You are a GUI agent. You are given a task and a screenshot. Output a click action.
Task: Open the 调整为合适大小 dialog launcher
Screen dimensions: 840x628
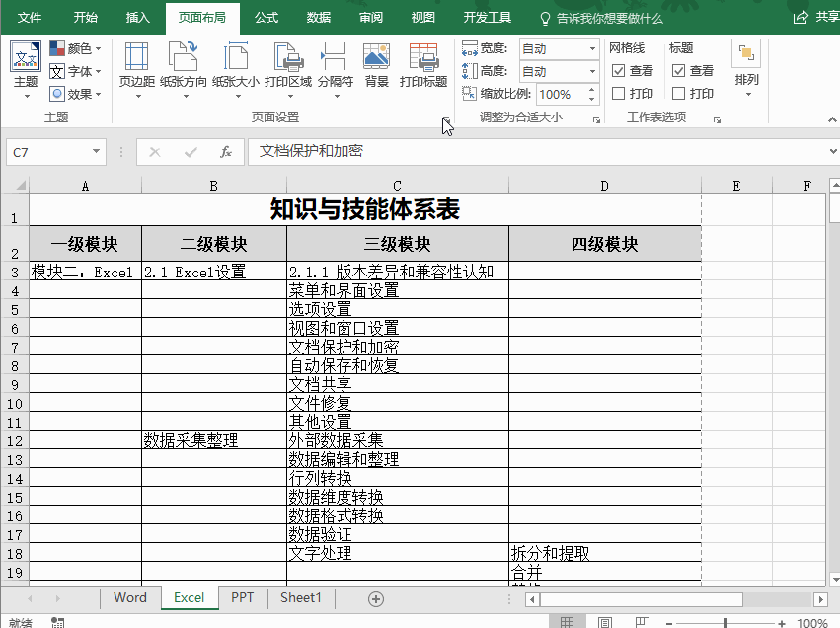coord(596,120)
